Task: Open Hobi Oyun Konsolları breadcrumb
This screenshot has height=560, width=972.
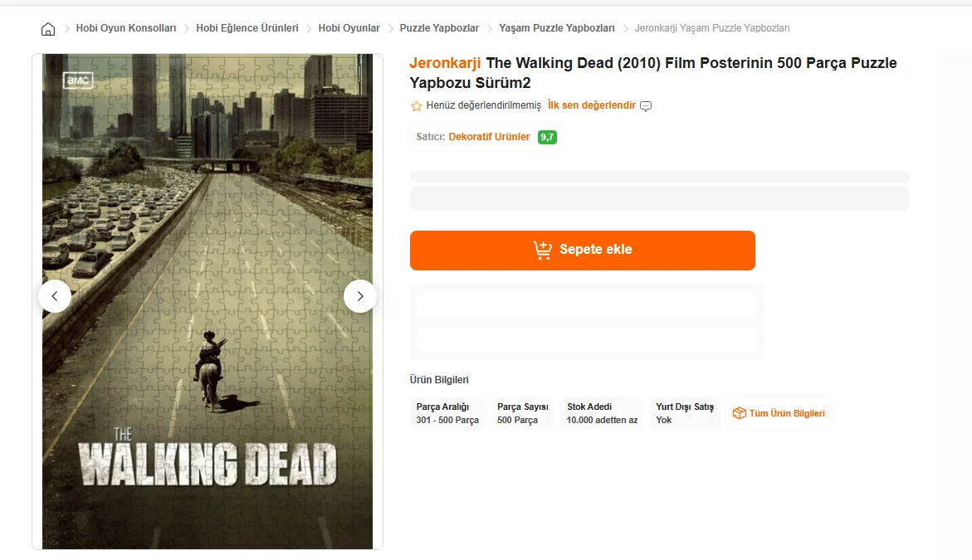Action: click(x=126, y=28)
